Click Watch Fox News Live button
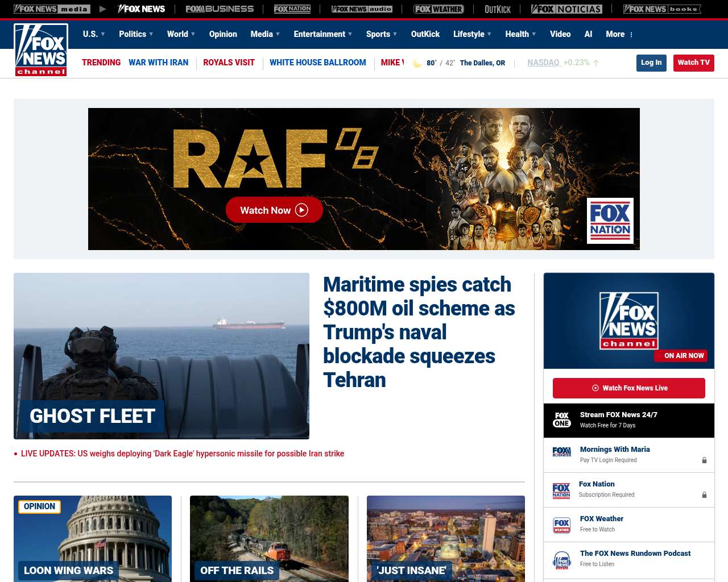 pyautogui.click(x=628, y=388)
